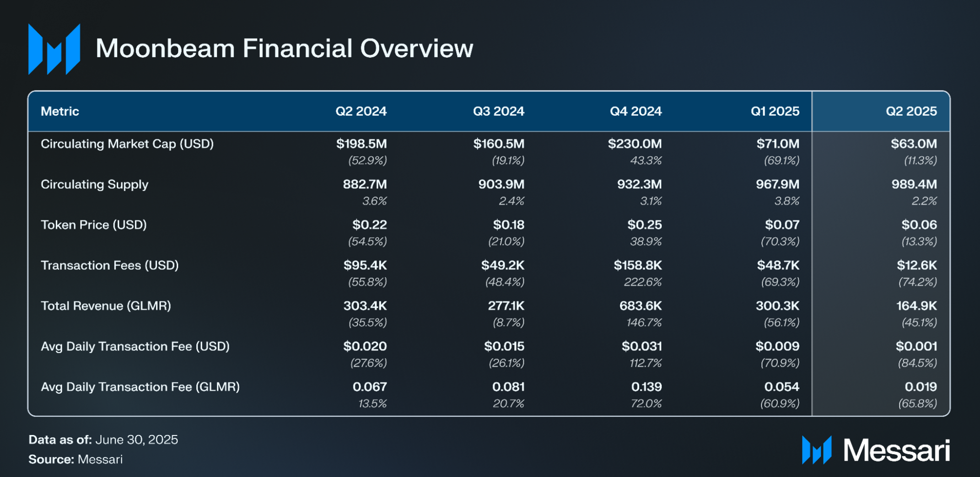
Task: Click the '164.9K' total revenue value
Action: (x=916, y=306)
